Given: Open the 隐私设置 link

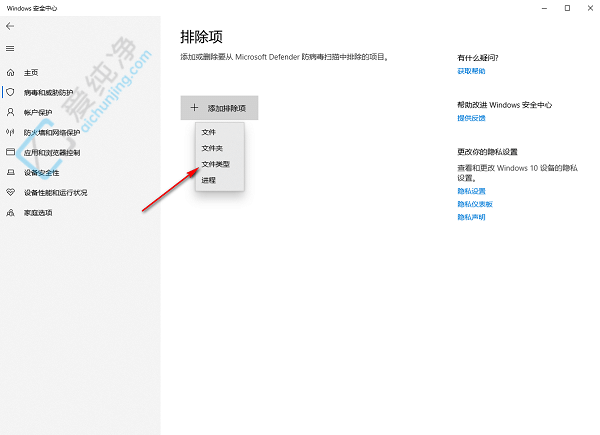Looking at the screenshot, I should pos(471,191).
